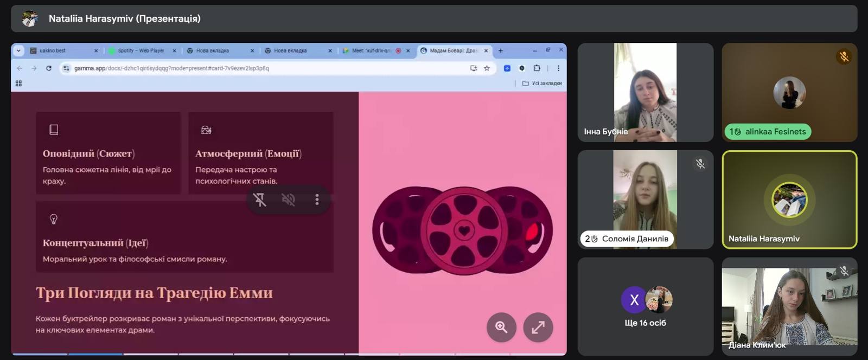Open a new browser tab
Screen dimensions: 868x360
[501, 50]
